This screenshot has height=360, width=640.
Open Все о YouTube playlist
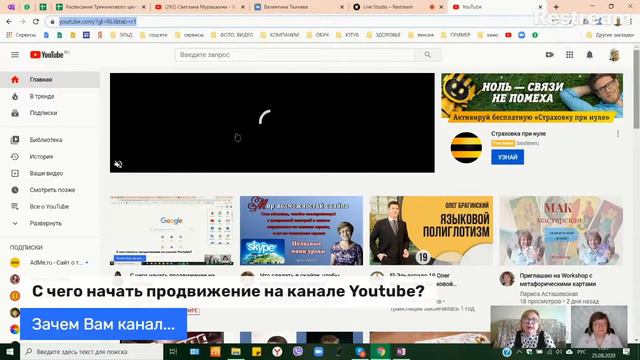(50, 207)
